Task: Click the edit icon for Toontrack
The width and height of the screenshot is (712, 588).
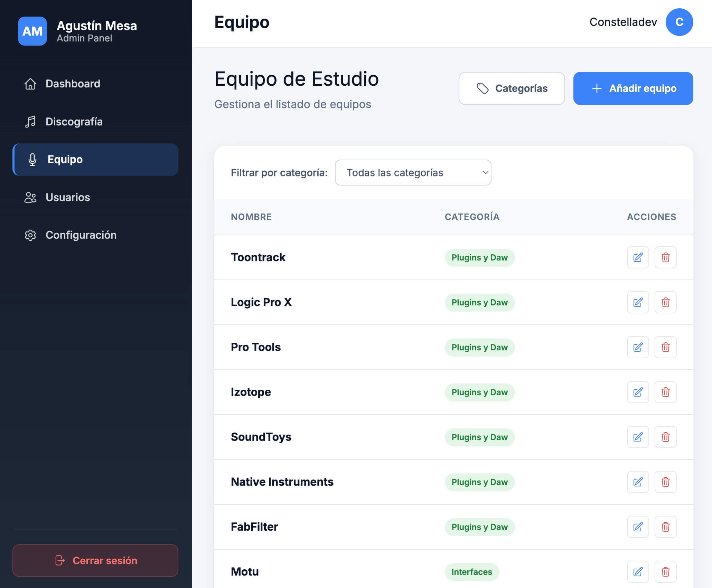Action: pyautogui.click(x=638, y=257)
